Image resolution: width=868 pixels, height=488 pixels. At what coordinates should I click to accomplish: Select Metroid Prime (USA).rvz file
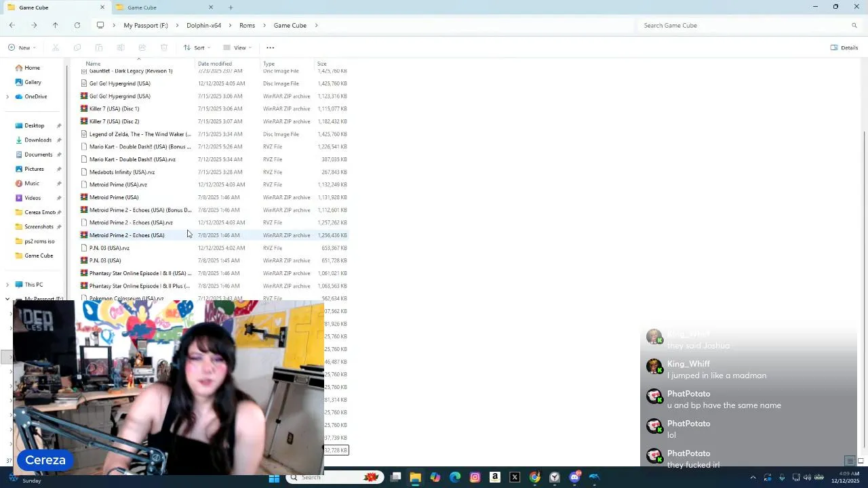214,184
